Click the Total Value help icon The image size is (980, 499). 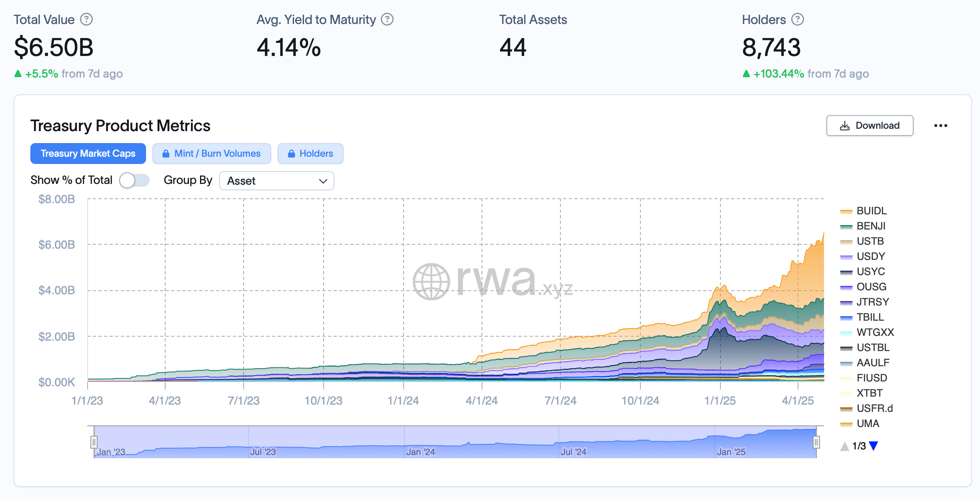click(86, 20)
